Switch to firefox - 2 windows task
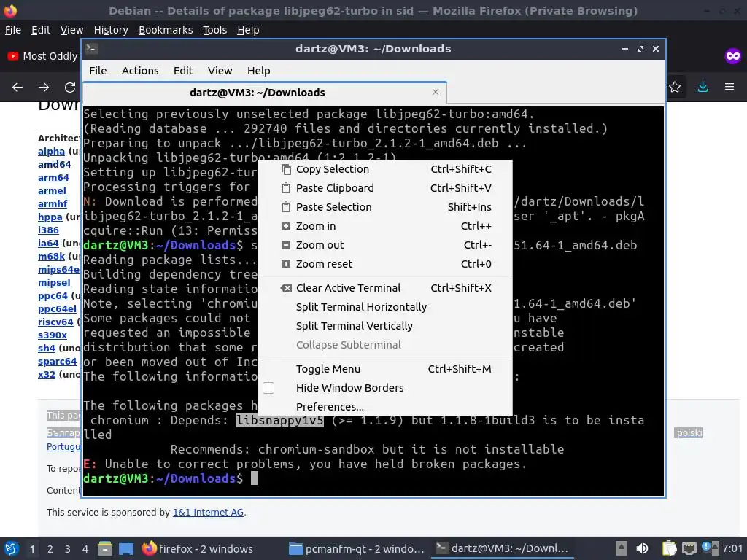This screenshot has height=560, width=747. tap(197, 548)
